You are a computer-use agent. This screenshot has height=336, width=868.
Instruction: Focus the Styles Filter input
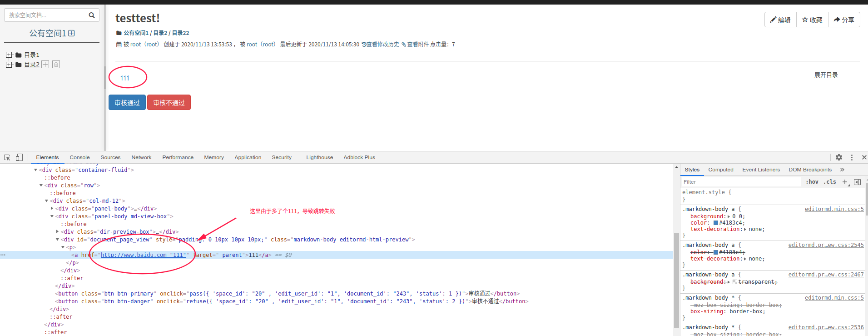(x=741, y=182)
